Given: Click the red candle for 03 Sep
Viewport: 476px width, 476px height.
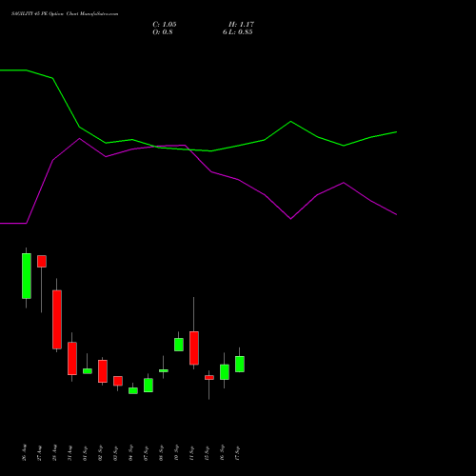Looking at the screenshot, I should point(118,381).
